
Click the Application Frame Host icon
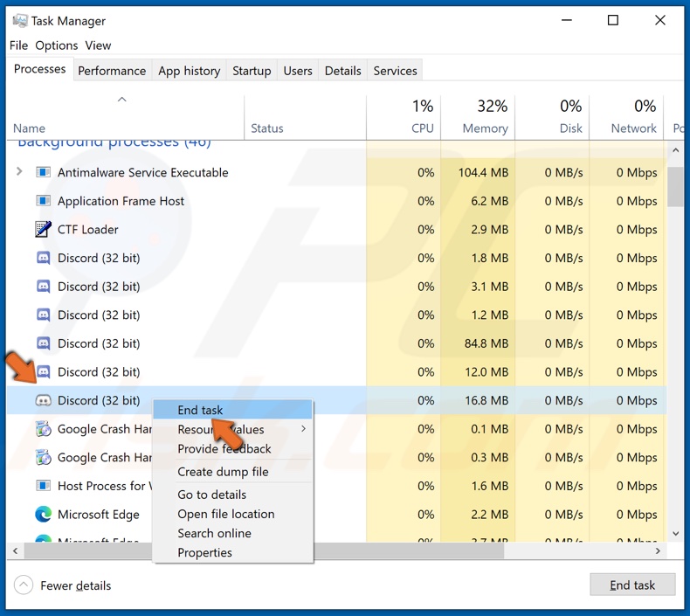43,201
